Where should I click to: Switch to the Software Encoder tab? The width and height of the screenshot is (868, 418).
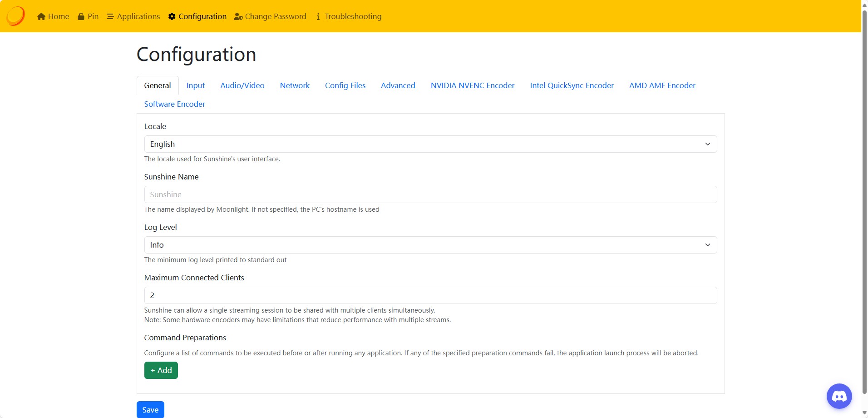point(174,104)
